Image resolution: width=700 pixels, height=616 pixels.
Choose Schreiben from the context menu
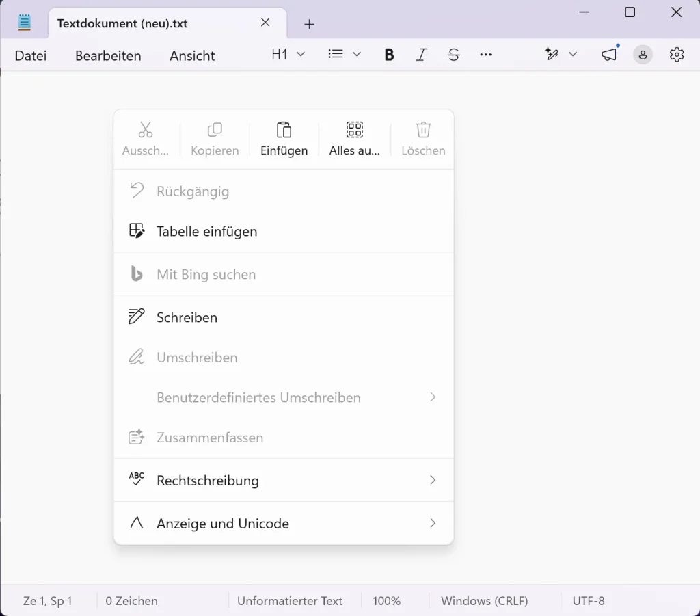coord(284,317)
